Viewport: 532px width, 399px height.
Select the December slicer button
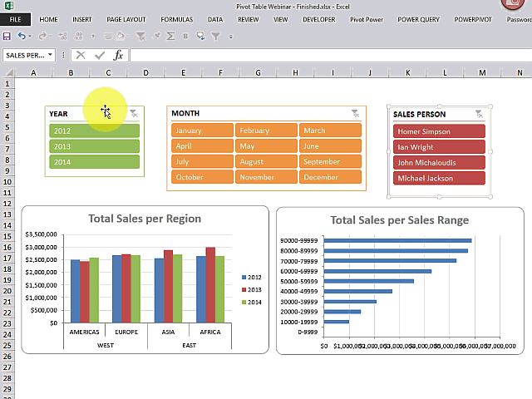[x=331, y=177]
